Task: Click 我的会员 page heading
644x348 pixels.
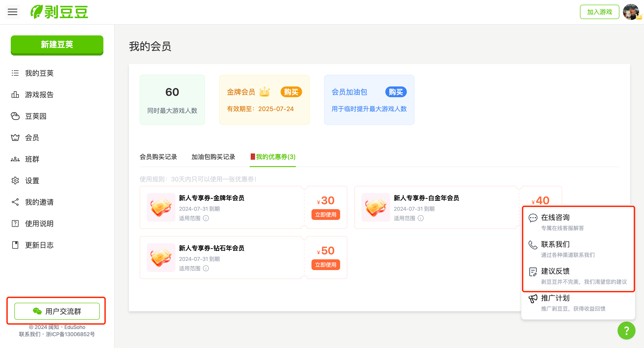Action: [x=150, y=46]
